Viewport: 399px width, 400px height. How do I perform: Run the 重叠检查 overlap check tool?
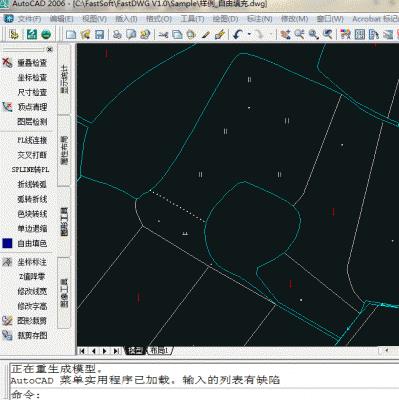(32, 63)
